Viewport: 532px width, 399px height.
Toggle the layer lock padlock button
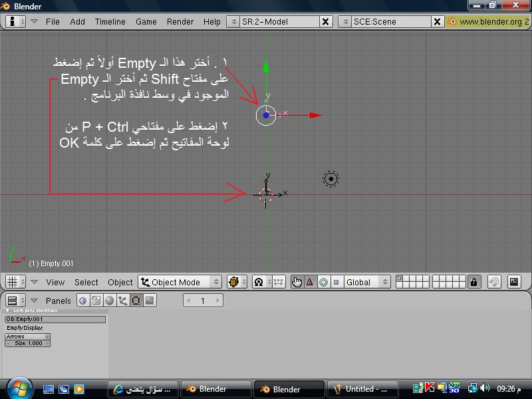[x=474, y=282]
